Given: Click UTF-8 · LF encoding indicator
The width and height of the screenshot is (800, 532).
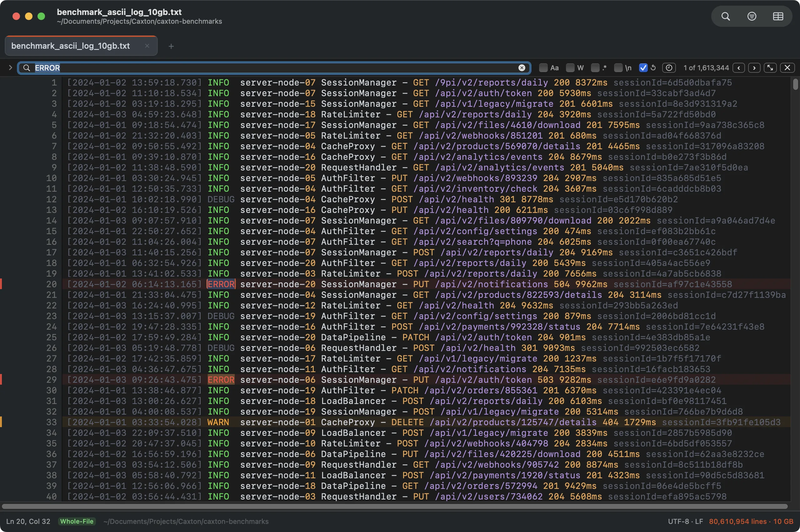Looking at the screenshot, I should (x=685, y=521).
